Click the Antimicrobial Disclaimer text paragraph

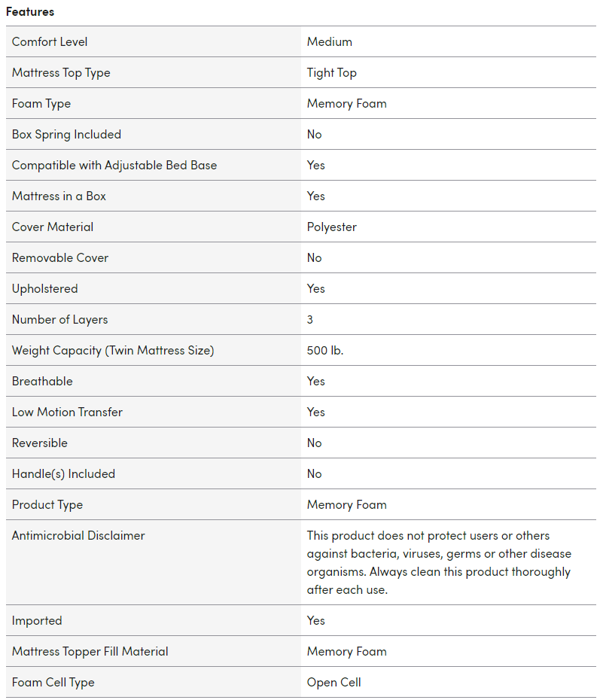coord(439,562)
